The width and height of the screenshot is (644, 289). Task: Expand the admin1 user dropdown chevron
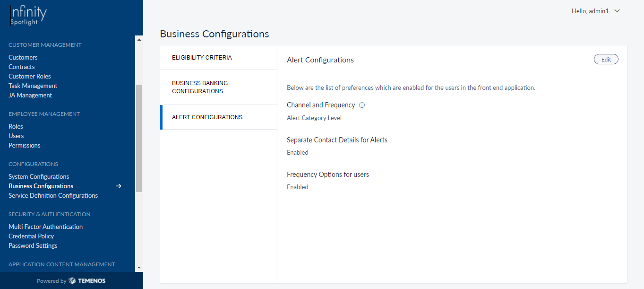pos(617,11)
